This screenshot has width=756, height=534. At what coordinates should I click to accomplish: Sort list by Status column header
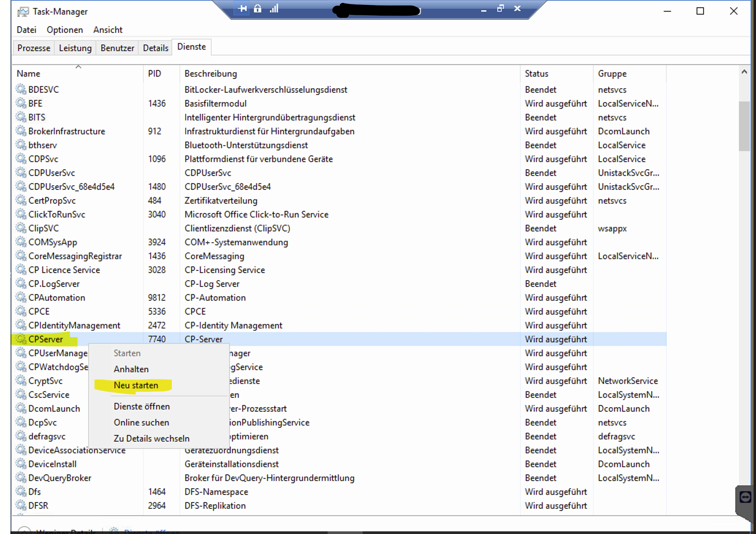point(536,74)
